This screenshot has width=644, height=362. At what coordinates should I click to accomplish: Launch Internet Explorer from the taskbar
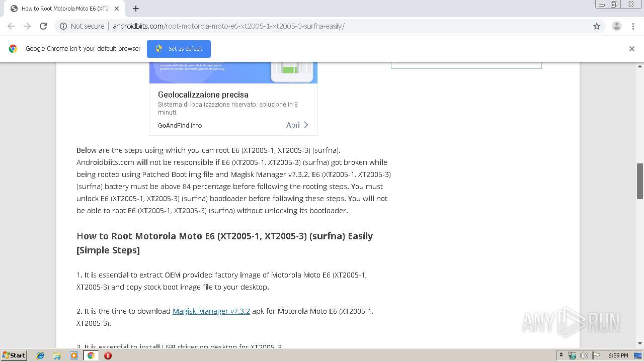(40, 355)
